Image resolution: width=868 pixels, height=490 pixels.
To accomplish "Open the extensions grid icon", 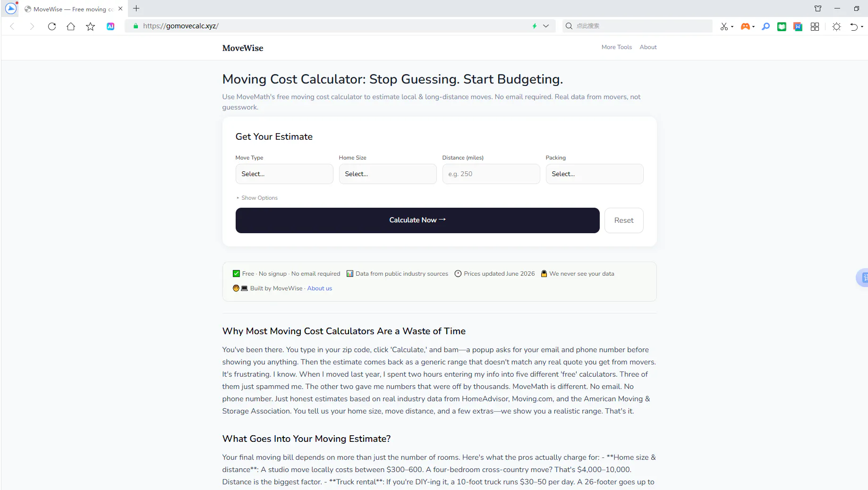I will click(x=815, y=26).
